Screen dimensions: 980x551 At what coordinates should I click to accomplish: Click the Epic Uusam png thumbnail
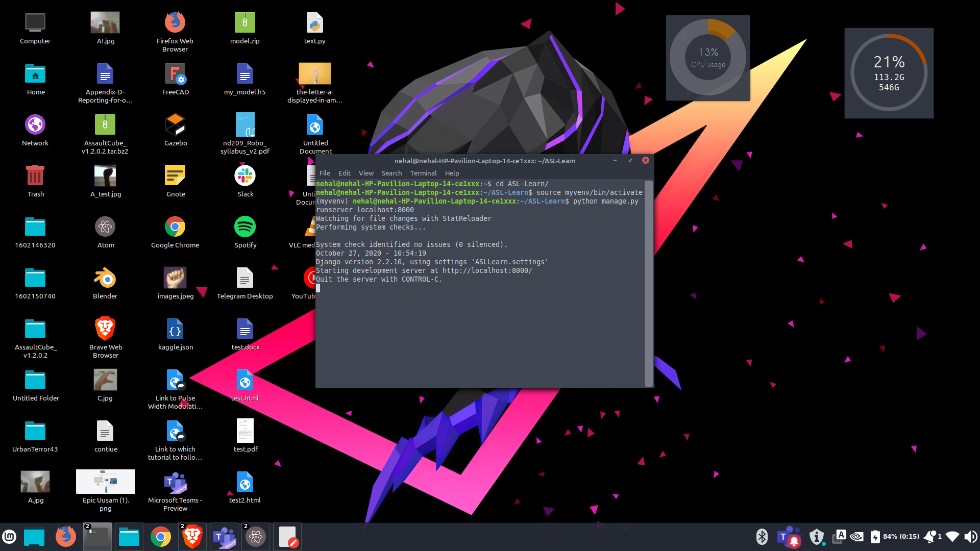click(x=105, y=482)
